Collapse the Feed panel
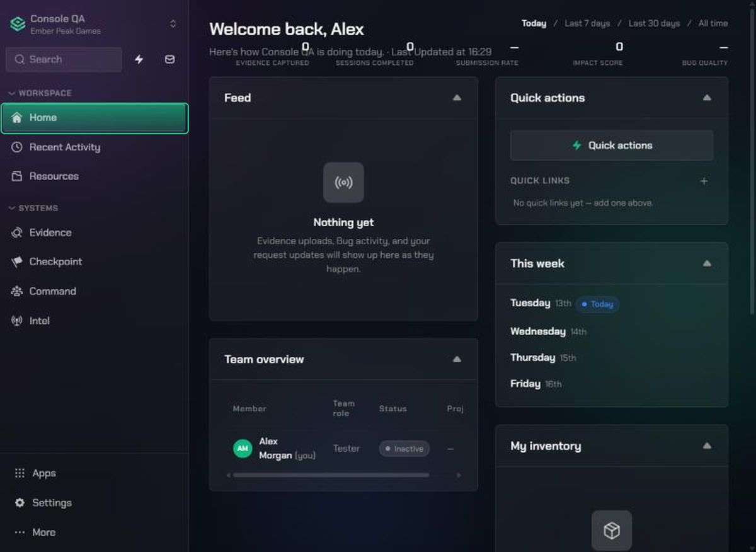 (x=457, y=98)
